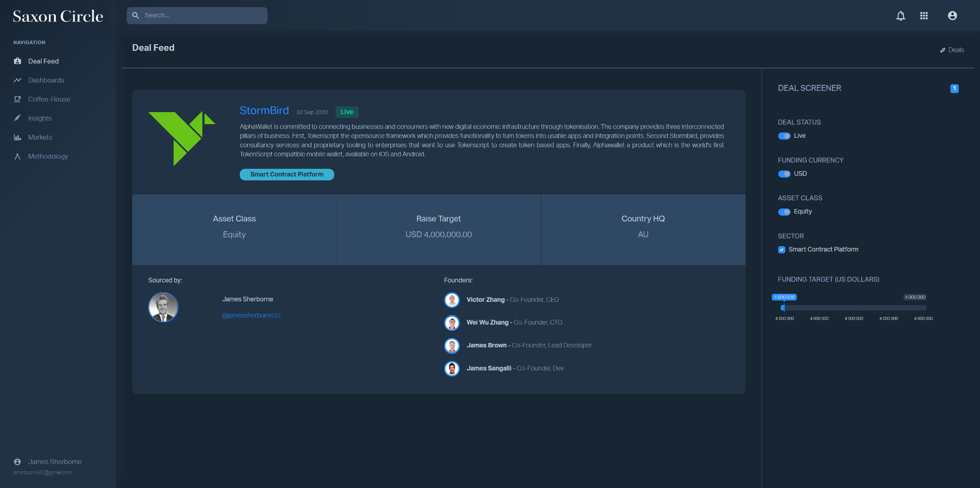Click the Coffee-House cup icon
Image resolution: width=980 pixels, height=488 pixels.
17,99
